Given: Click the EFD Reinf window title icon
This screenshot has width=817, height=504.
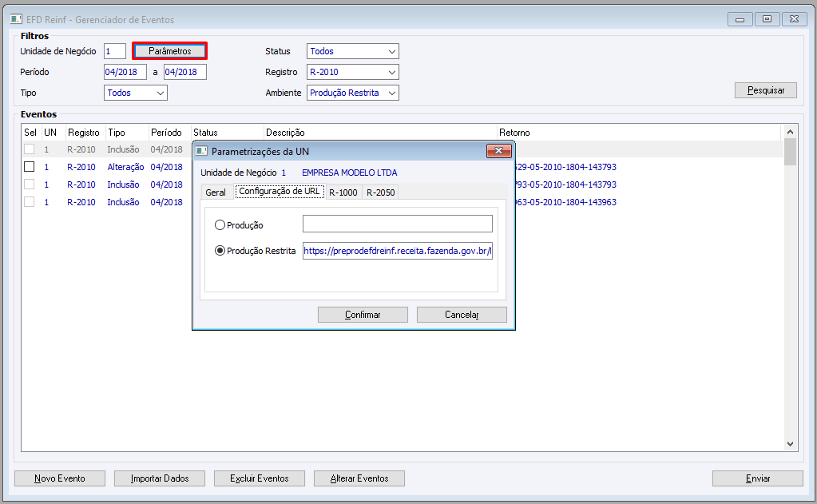Looking at the screenshot, I should click(16, 19).
